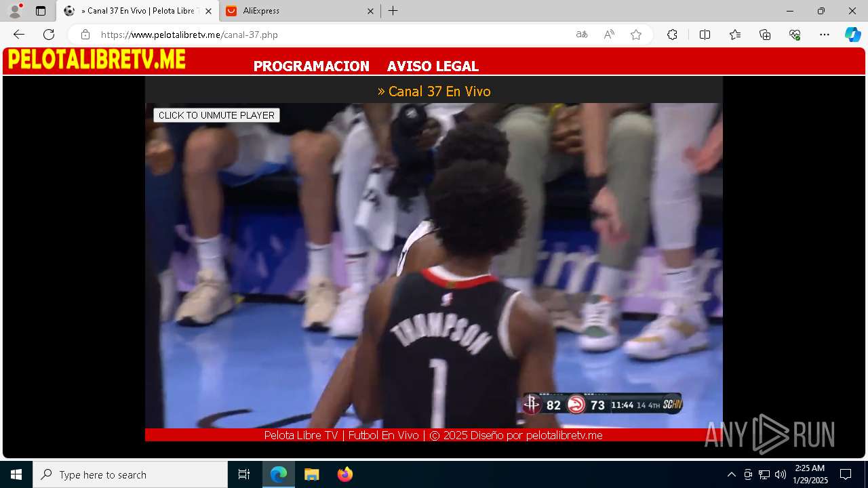Open the AVISO LEGAL page

[433, 66]
